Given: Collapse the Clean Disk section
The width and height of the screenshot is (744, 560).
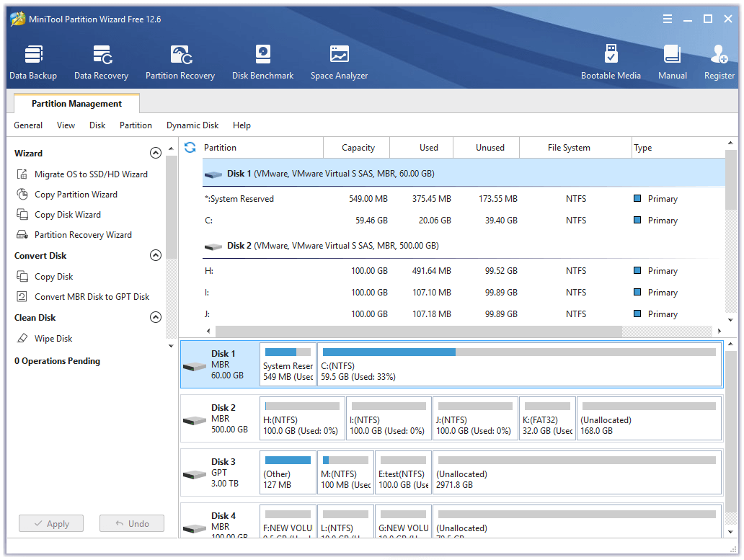Looking at the screenshot, I should [156, 317].
